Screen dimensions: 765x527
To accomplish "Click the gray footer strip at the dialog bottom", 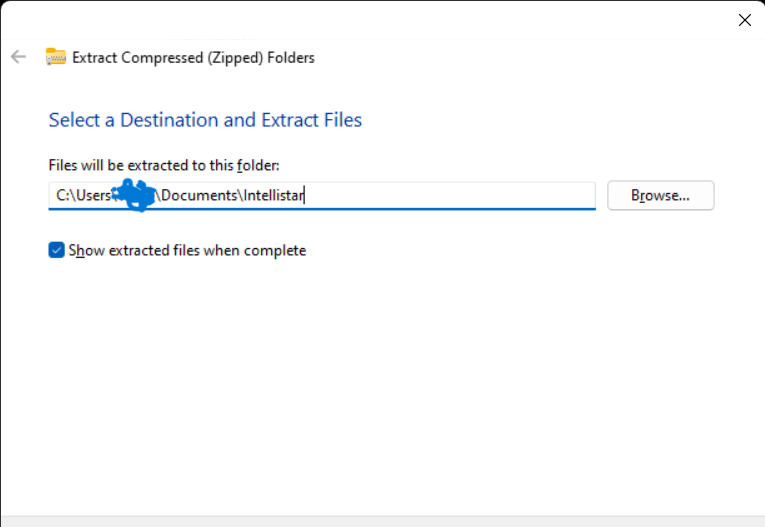I will coord(382,521).
